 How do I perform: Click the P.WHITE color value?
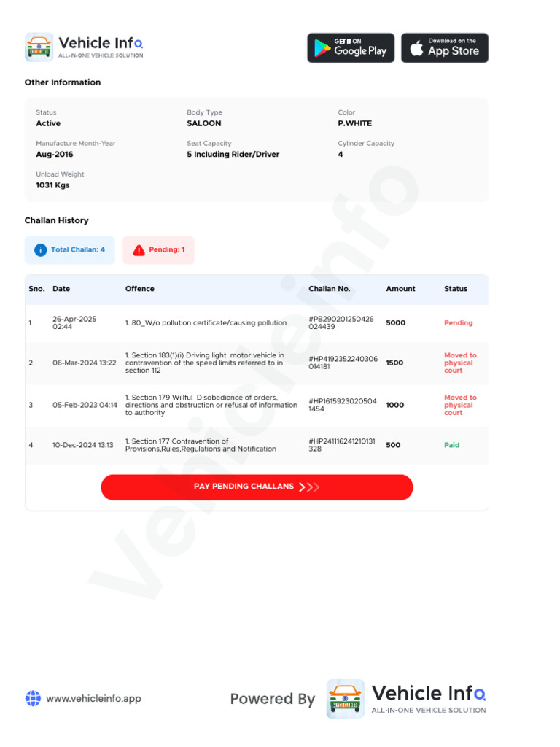click(355, 123)
